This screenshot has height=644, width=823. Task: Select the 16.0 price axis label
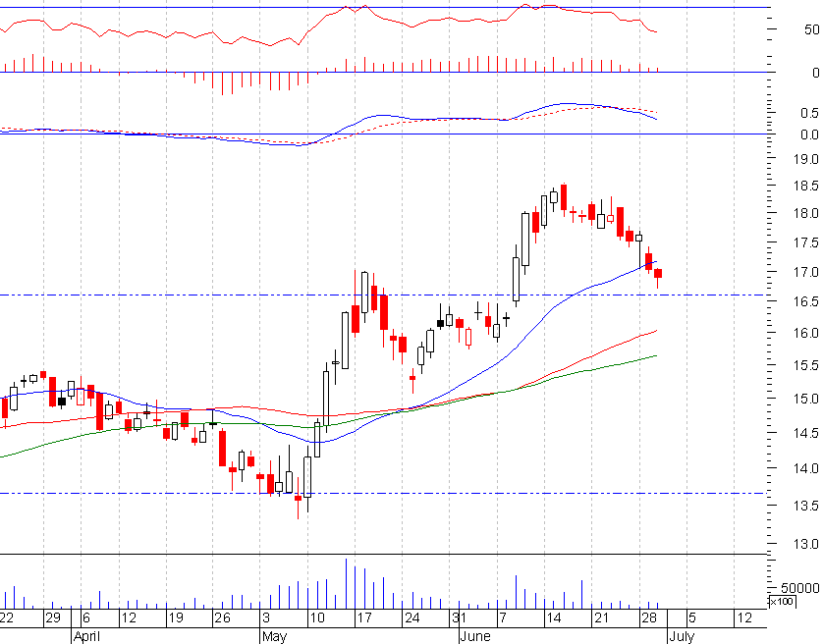coord(806,333)
